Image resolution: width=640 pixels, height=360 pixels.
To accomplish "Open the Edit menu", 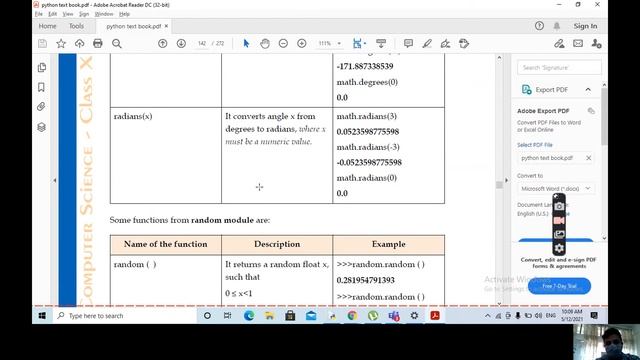I will click(53, 14).
